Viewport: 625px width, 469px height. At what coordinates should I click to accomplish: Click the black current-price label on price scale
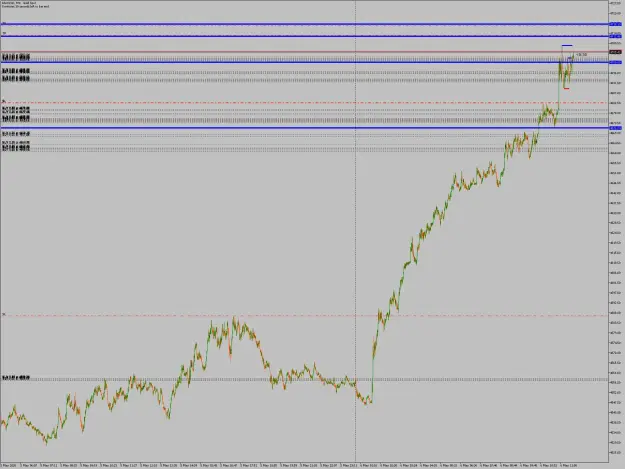point(615,52)
